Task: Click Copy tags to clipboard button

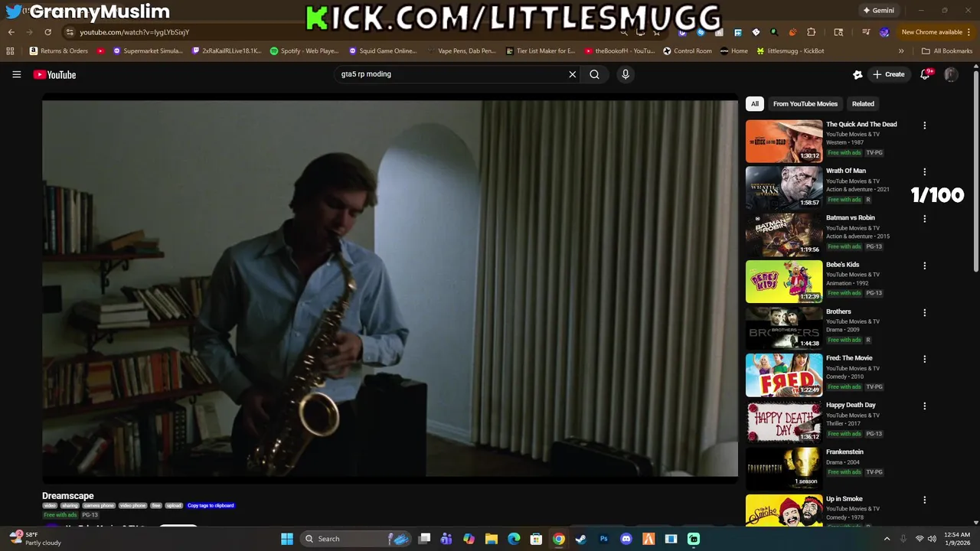Action: (211, 506)
